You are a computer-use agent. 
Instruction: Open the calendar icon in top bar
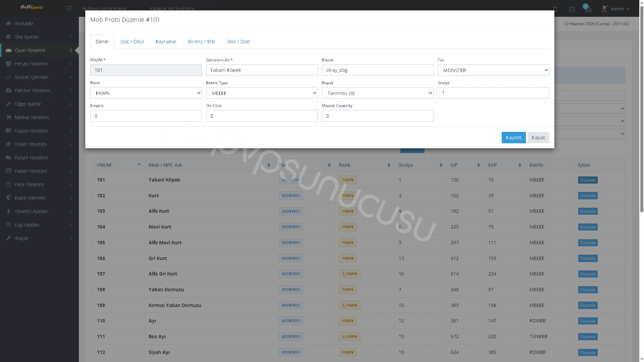tap(572, 9)
